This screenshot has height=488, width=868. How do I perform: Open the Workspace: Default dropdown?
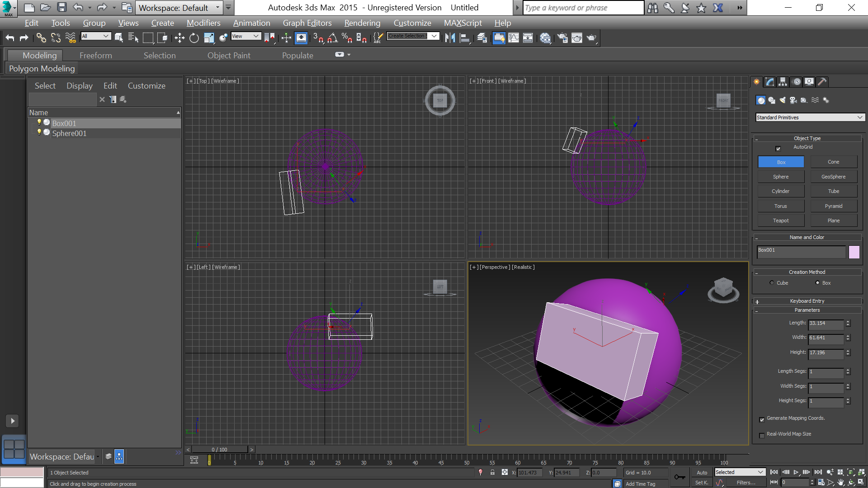[x=179, y=8]
